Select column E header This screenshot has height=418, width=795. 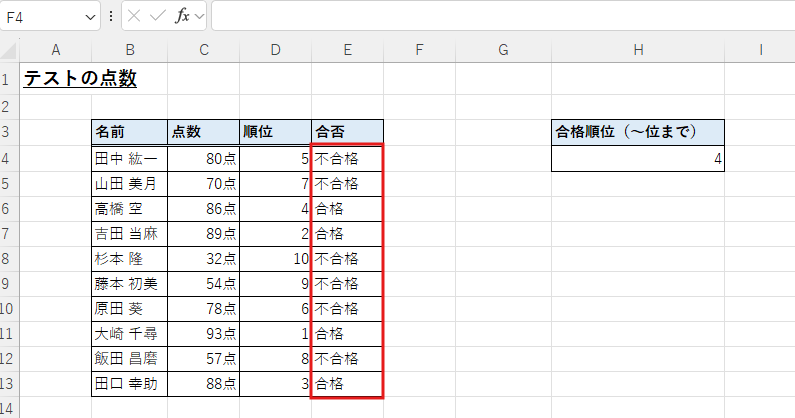(347, 50)
